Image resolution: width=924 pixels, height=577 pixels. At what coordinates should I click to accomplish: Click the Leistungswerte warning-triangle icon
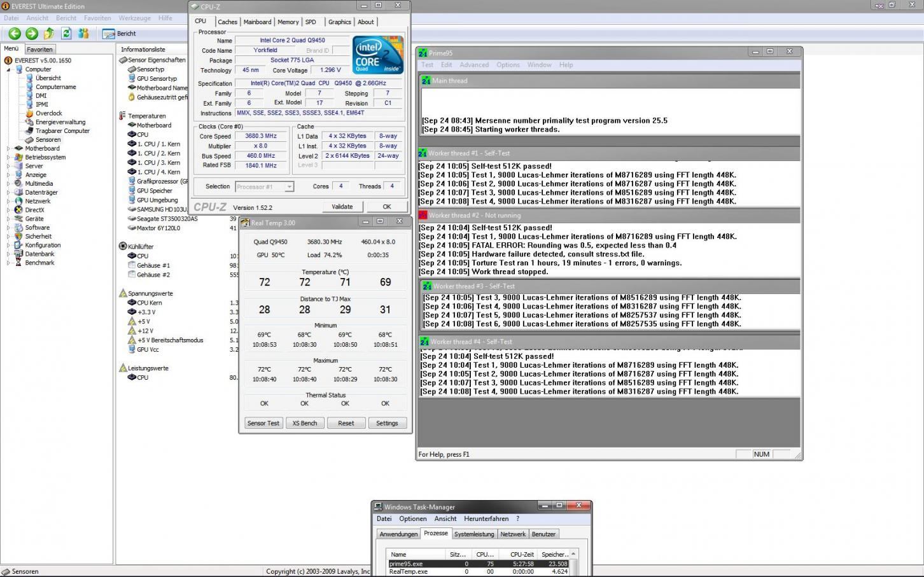point(123,368)
